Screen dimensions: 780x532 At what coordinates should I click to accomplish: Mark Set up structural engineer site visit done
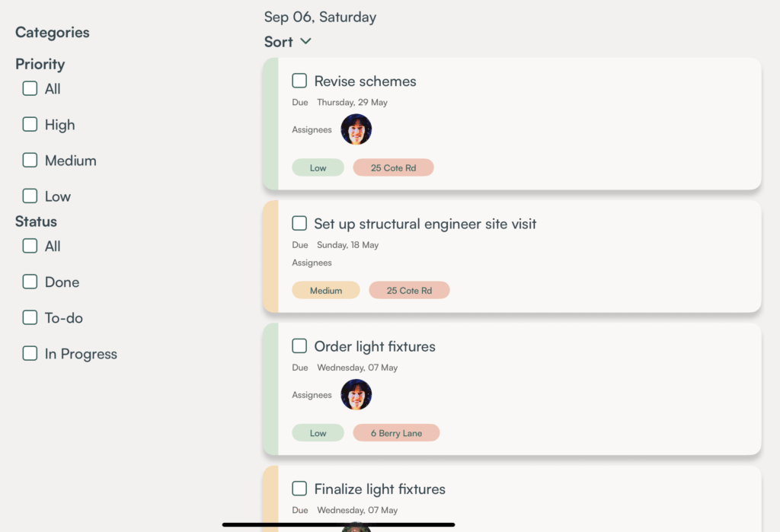click(299, 224)
